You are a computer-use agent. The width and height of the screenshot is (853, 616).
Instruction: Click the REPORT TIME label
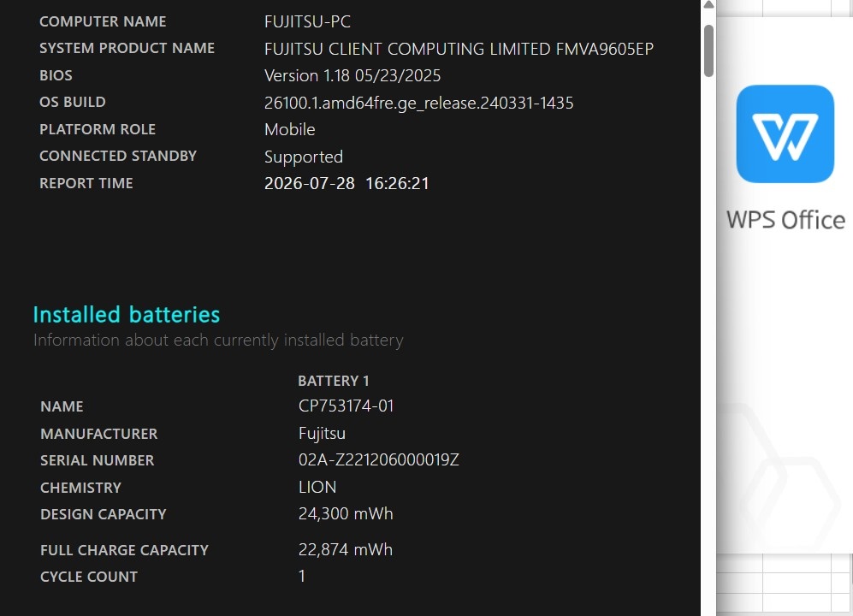86,183
